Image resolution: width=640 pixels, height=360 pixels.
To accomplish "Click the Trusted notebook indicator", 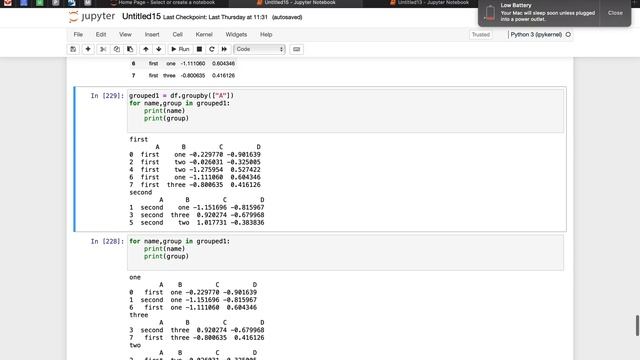I will click(481, 35).
